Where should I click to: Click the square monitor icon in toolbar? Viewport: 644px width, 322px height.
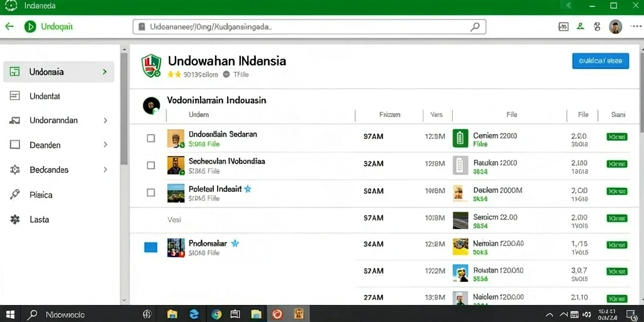pos(563,26)
